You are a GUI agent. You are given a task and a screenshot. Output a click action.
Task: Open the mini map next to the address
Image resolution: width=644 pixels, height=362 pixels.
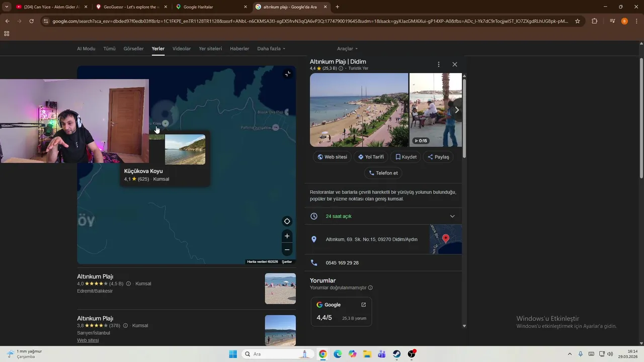[x=446, y=239]
